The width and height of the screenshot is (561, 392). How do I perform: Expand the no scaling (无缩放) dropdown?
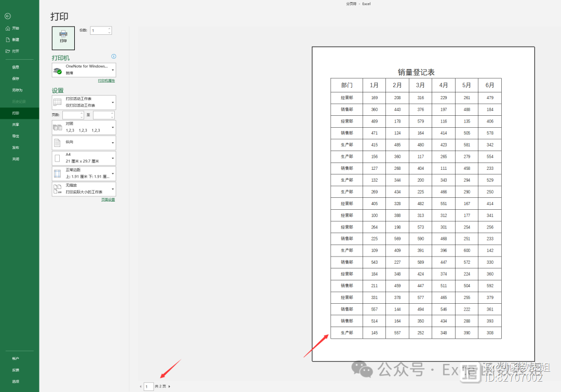pos(84,189)
